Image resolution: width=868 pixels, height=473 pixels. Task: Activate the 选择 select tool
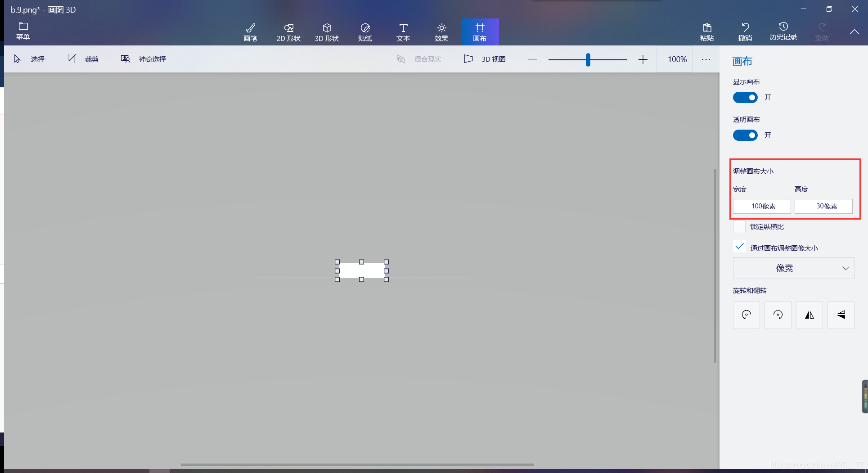pos(29,59)
